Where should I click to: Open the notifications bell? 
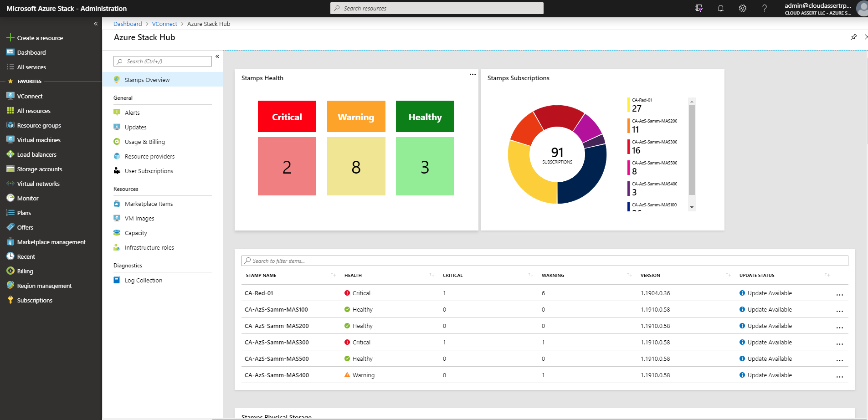(721, 8)
